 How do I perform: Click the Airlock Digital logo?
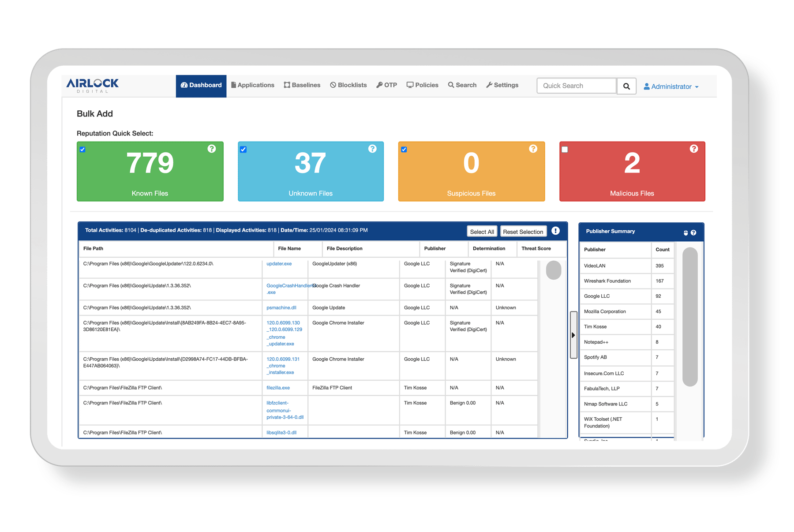point(93,86)
